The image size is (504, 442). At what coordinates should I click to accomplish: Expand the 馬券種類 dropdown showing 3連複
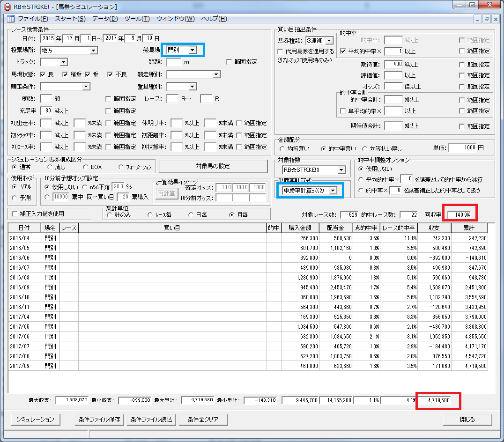329,41
